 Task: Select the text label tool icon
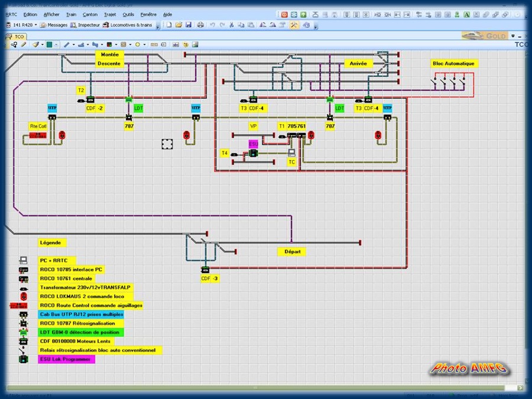tap(176, 44)
